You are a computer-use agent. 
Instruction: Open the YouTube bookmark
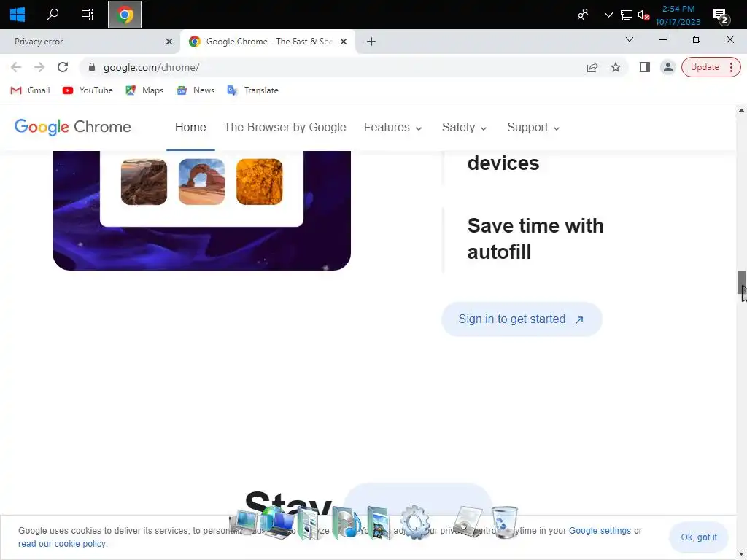[x=88, y=90]
